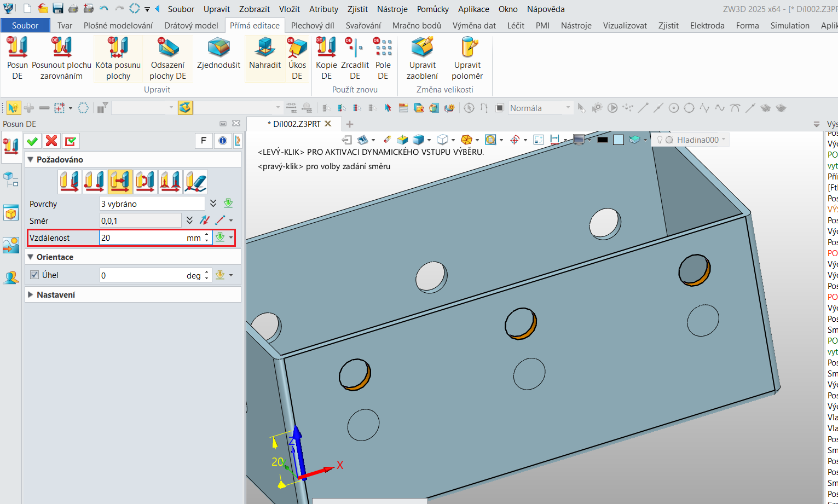Collapse the Orientace section
Screen dimensions: 838x504
[x=31, y=257]
